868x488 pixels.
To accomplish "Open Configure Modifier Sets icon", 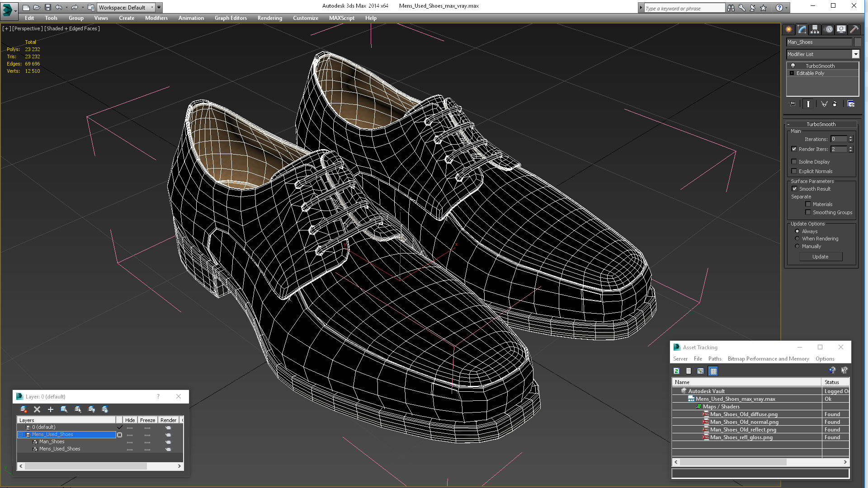I will (x=851, y=104).
